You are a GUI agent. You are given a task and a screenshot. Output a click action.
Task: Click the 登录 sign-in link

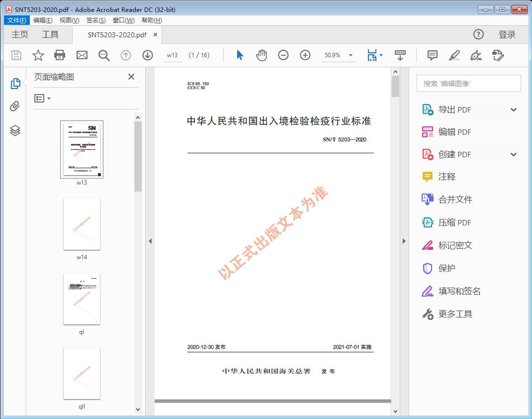507,34
